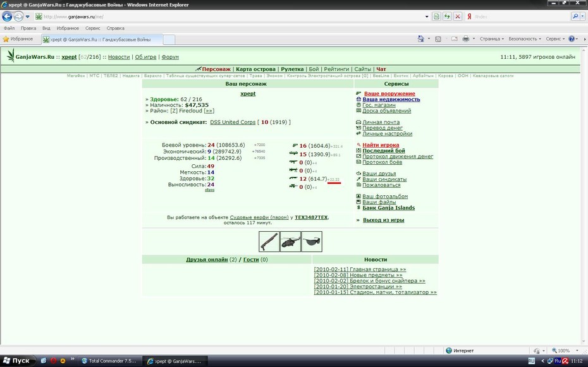Viewport: 588px width, 367px height.
Task: Open DSS United Corps syndicate link
Action: [233, 122]
